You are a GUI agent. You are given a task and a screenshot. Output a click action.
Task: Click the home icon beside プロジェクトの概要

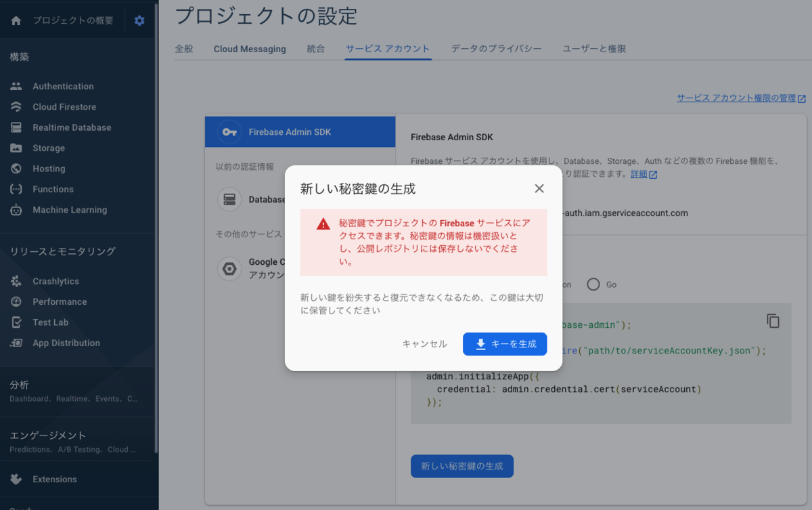(16, 20)
